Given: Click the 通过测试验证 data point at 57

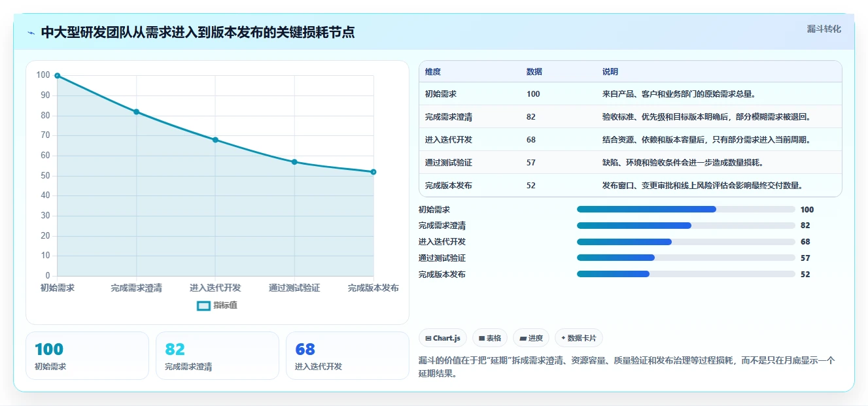Looking at the screenshot, I should [x=294, y=162].
